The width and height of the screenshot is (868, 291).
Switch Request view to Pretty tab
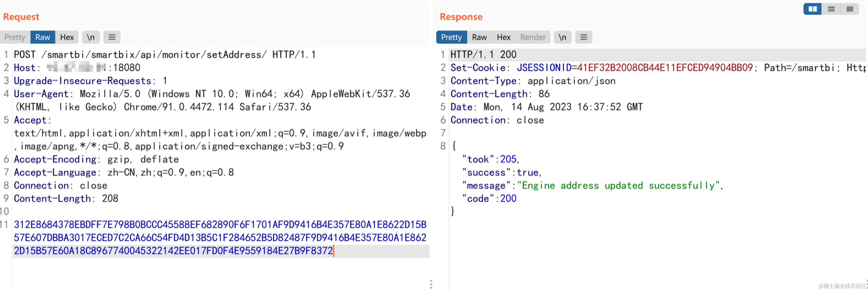(15, 37)
